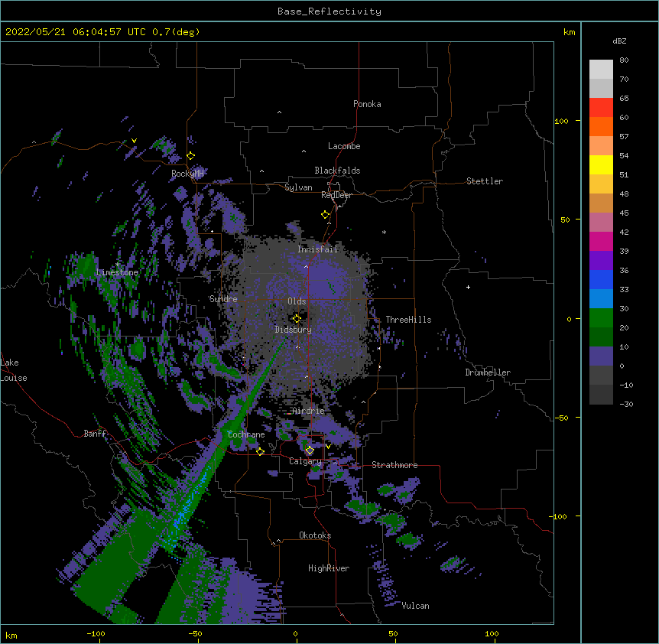The width and height of the screenshot is (659, 644).
Task: Click the Calgary city label
Action: (305, 461)
